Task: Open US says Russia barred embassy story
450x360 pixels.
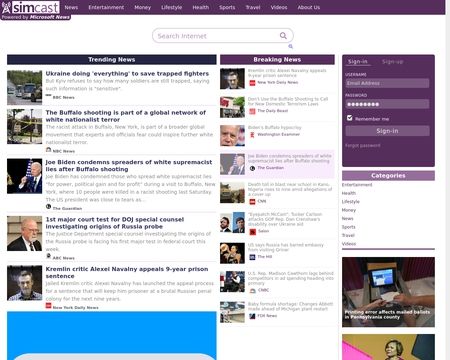Action: click(286, 247)
